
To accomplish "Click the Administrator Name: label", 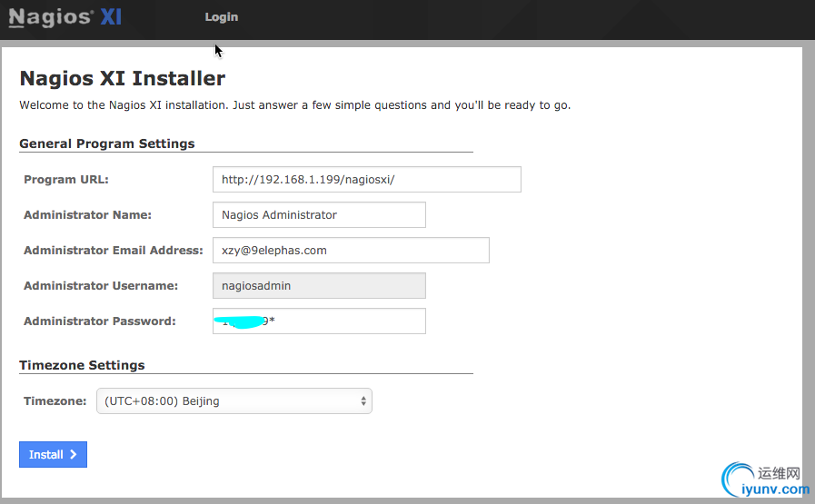I will [x=87, y=214].
